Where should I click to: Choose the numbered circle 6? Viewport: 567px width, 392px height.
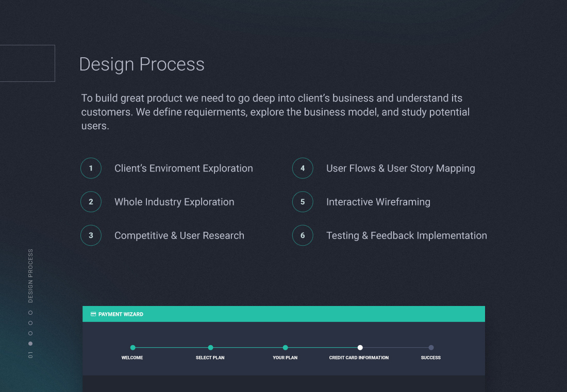(303, 235)
